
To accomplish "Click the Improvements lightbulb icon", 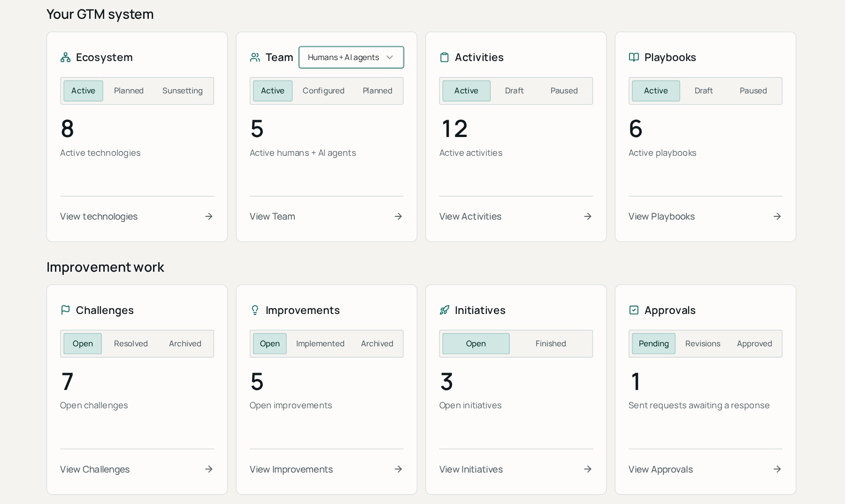I will coord(255,310).
